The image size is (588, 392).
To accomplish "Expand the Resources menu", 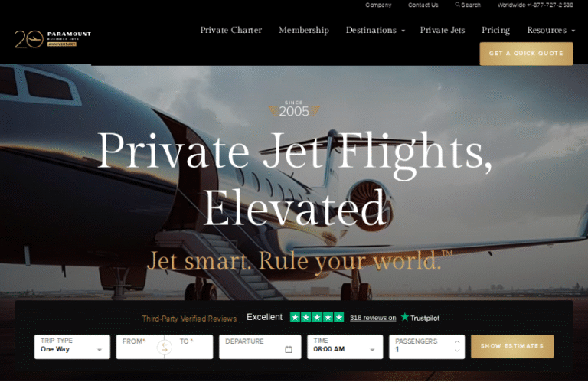I will tap(551, 30).
